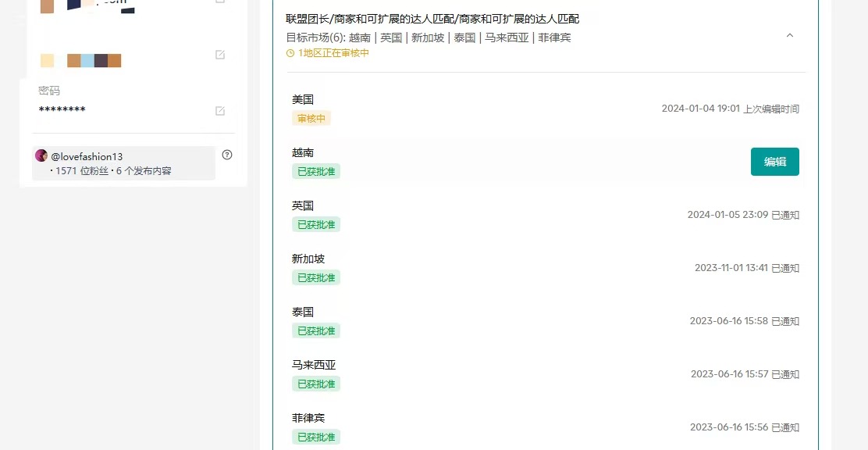The height and width of the screenshot is (450, 868).
Task: Click the clock icon beside 1地区正在审核中
Action: [290, 53]
